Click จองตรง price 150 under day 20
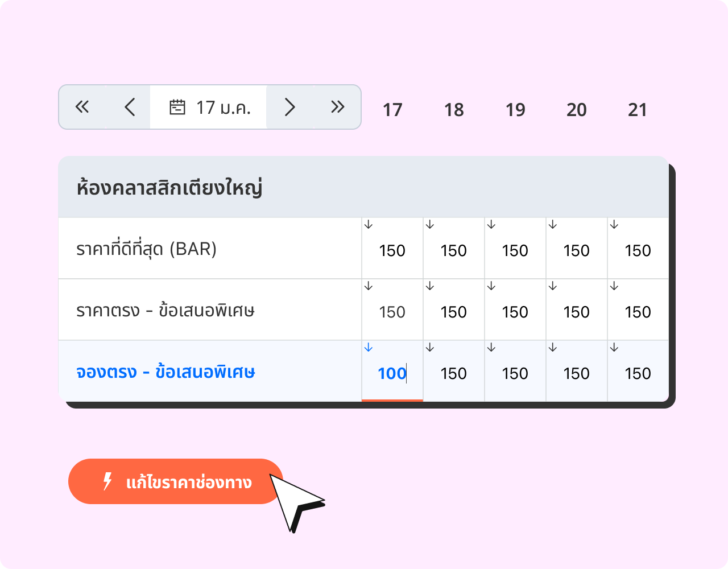This screenshot has width=728, height=569. (576, 373)
